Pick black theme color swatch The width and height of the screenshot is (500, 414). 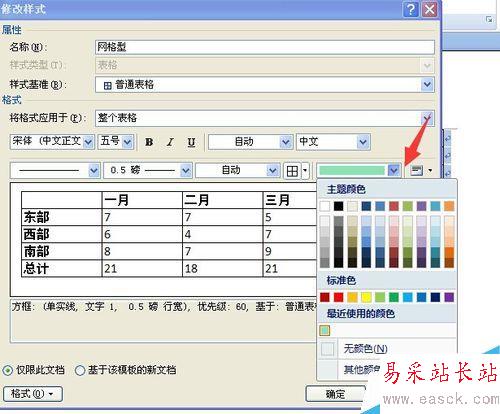338,206
